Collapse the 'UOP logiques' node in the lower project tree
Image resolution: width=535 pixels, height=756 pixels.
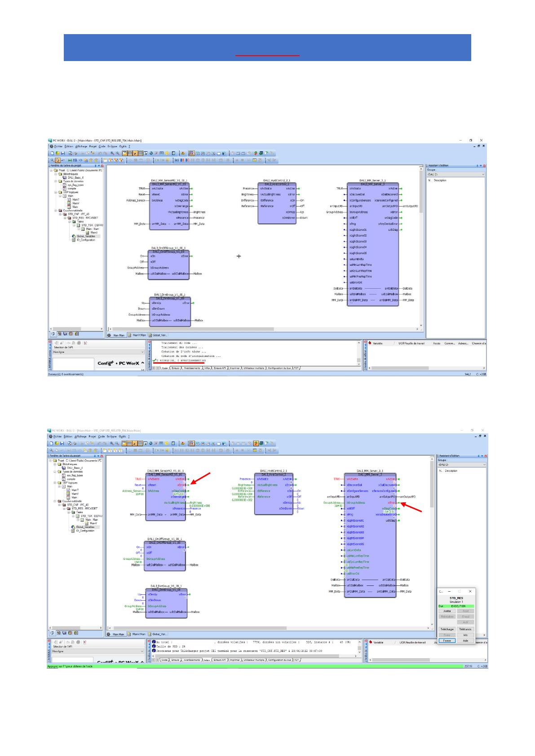(x=55, y=483)
